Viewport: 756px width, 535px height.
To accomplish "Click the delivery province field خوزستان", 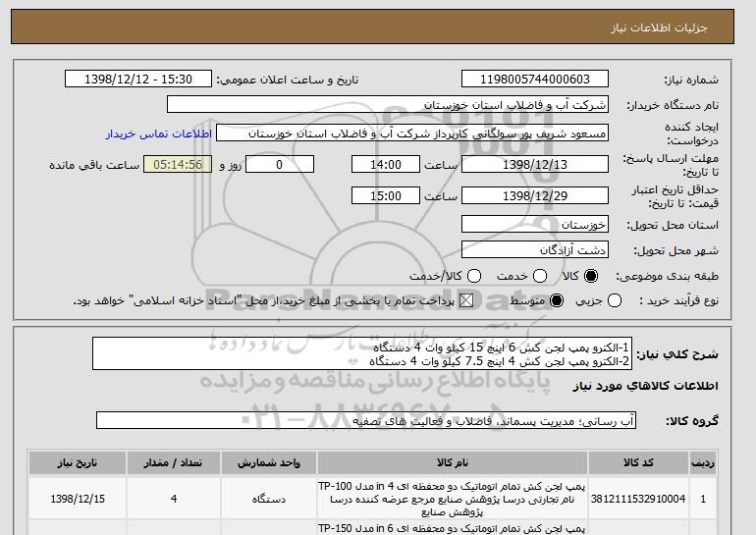I will tap(535, 225).
